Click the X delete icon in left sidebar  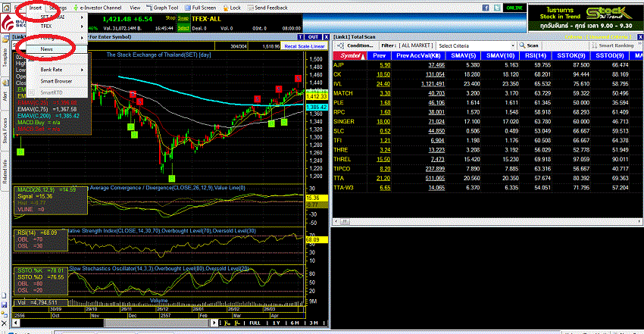coord(4,323)
